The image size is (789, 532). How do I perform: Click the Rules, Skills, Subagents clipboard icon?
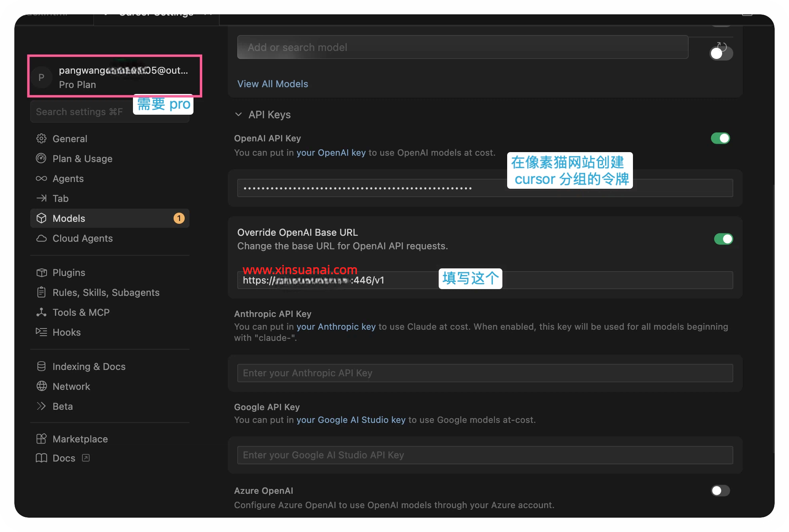[41, 292]
